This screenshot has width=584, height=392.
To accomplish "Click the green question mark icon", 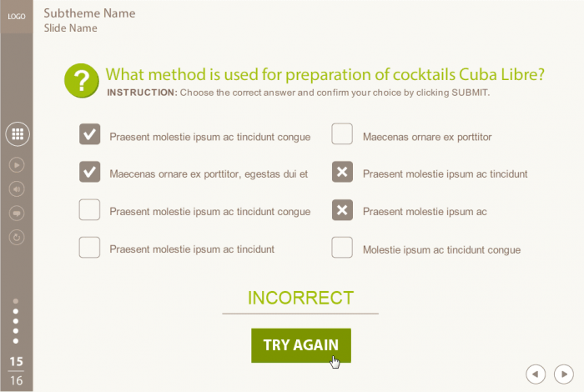I will (x=81, y=80).
